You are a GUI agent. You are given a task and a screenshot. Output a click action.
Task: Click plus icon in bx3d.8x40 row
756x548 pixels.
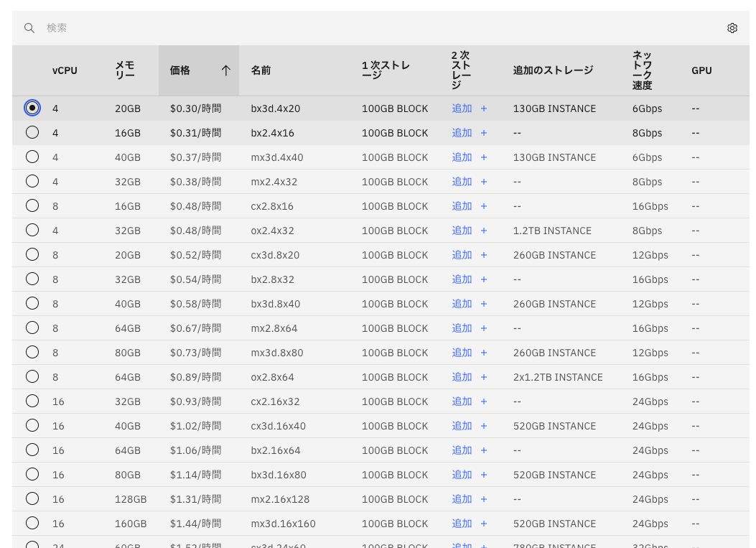484,304
